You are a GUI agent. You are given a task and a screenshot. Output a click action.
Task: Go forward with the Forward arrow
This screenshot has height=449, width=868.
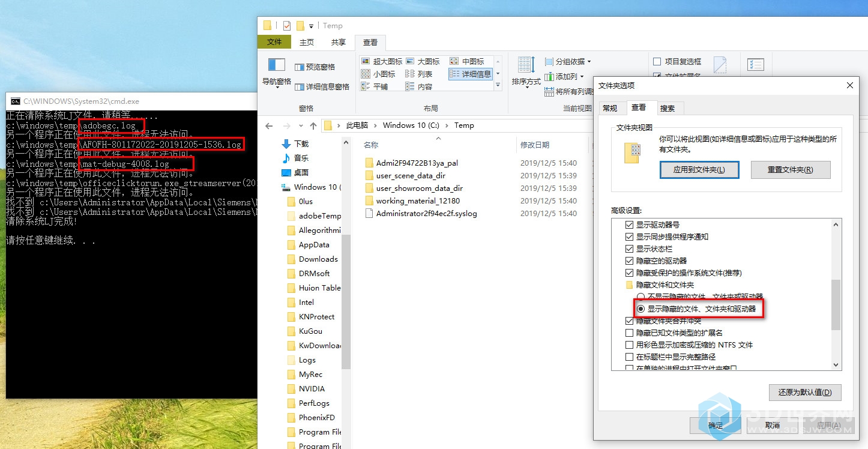[x=286, y=125]
